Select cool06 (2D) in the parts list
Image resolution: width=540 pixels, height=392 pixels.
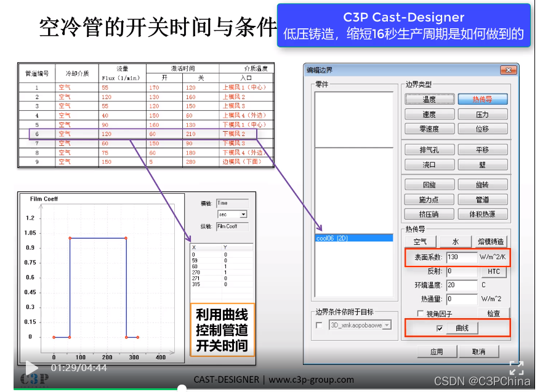pos(354,238)
